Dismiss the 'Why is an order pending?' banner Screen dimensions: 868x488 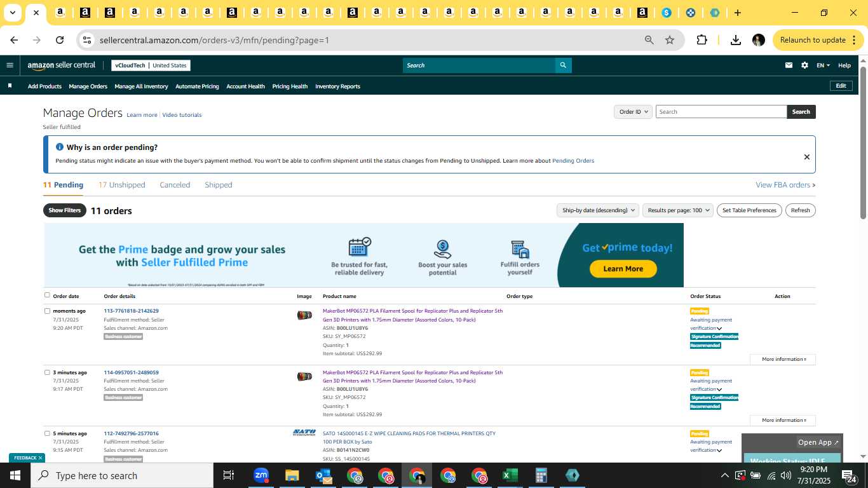[806, 157]
